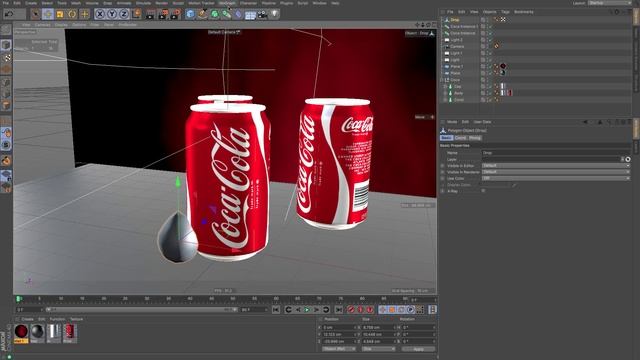Click the Autokeying button
Viewport: 640px width, 360px height.
click(x=360, y=310)
